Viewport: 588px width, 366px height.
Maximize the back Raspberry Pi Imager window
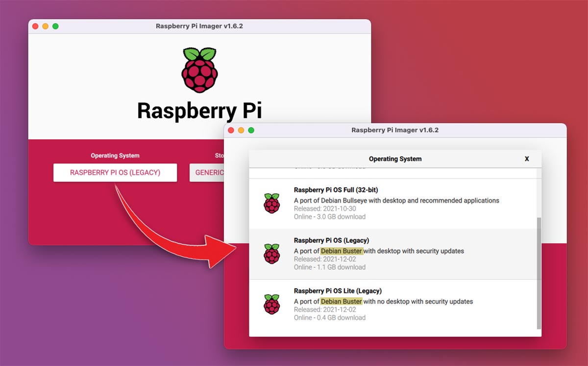click(55, 26)
